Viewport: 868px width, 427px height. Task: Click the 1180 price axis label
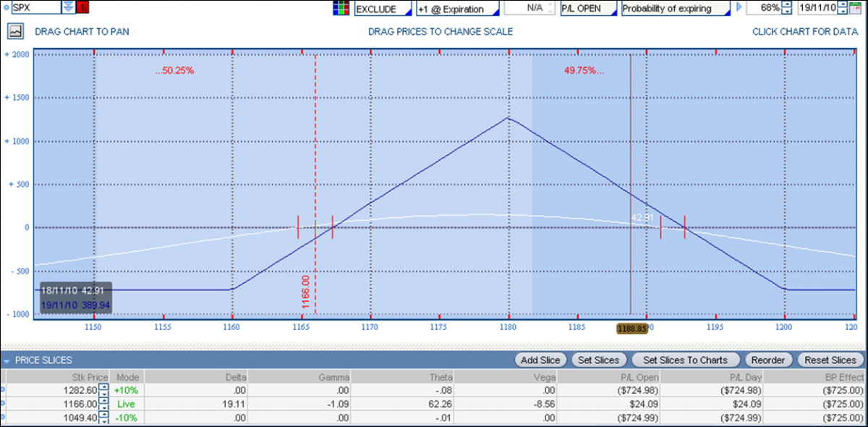pos(508,327)
